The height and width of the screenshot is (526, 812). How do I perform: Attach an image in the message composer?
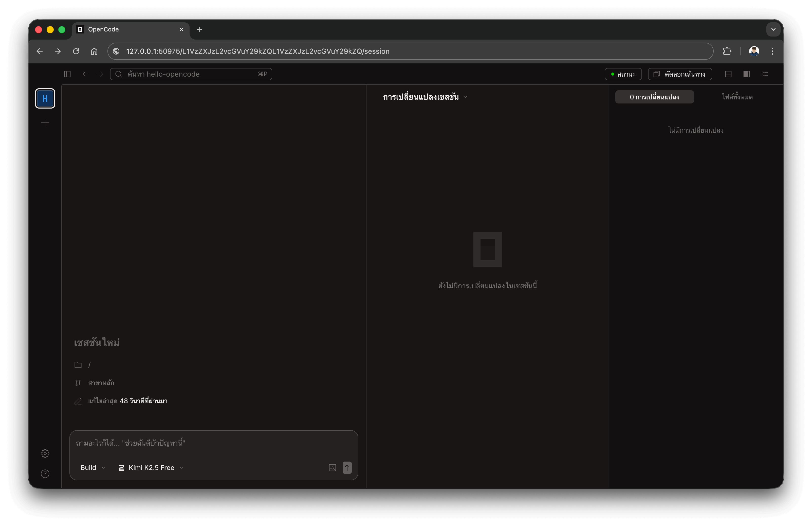tap(332, 468)
